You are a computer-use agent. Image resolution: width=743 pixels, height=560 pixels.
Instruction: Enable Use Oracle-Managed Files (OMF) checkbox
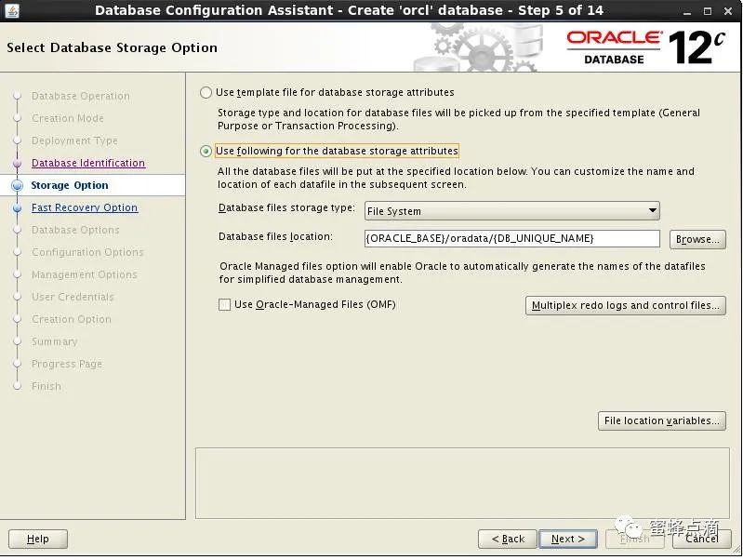coord(225,304)
